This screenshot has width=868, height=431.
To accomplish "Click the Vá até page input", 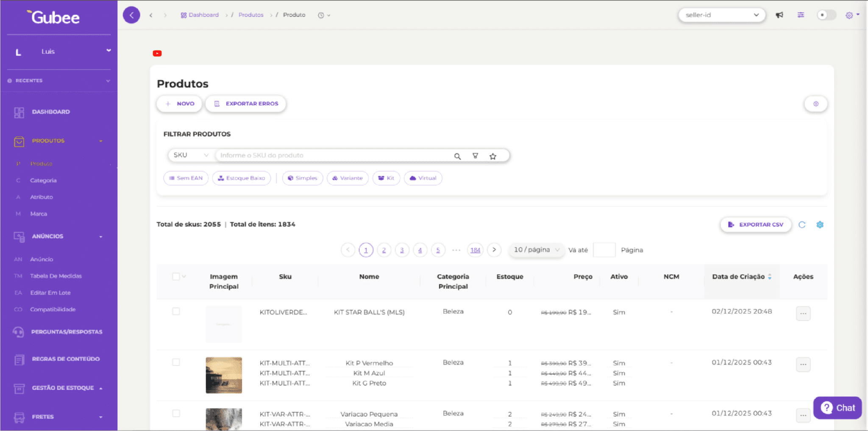I will tap(604, 250).
